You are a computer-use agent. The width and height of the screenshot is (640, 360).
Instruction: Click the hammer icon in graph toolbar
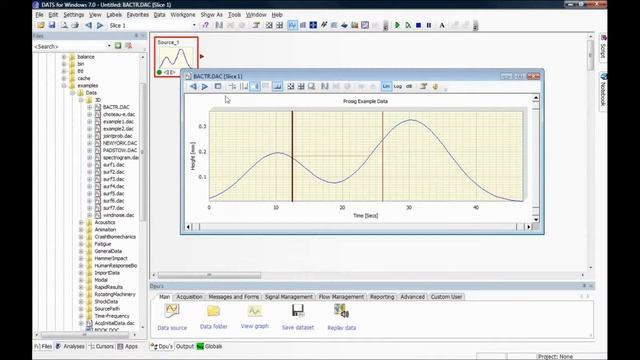coord(424,87)
